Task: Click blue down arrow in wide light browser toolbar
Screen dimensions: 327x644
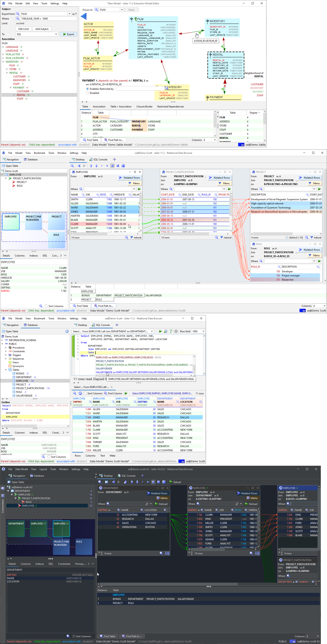Action: [x=96, y=166]
